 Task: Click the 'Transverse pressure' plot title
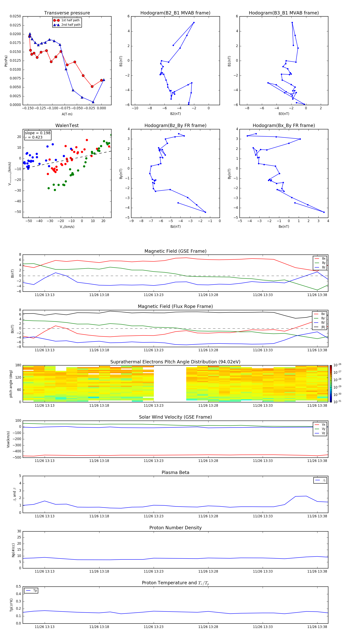click(67, 13)
